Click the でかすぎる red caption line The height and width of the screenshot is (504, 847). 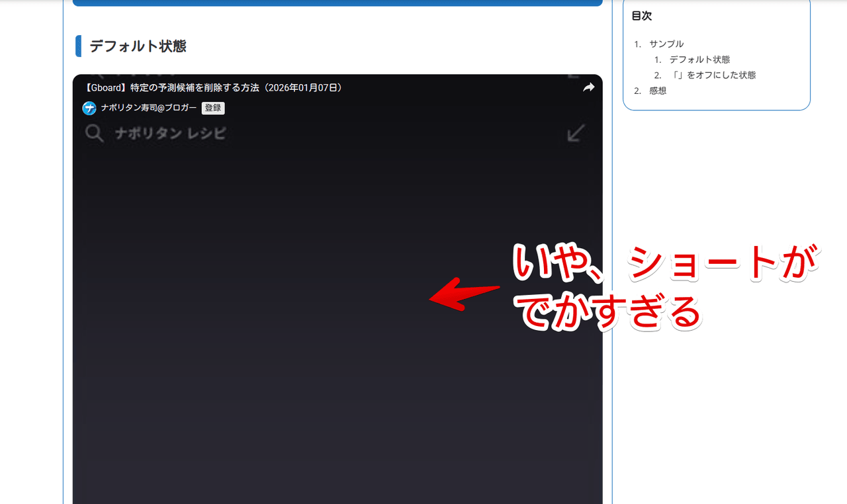pos(609,313)
